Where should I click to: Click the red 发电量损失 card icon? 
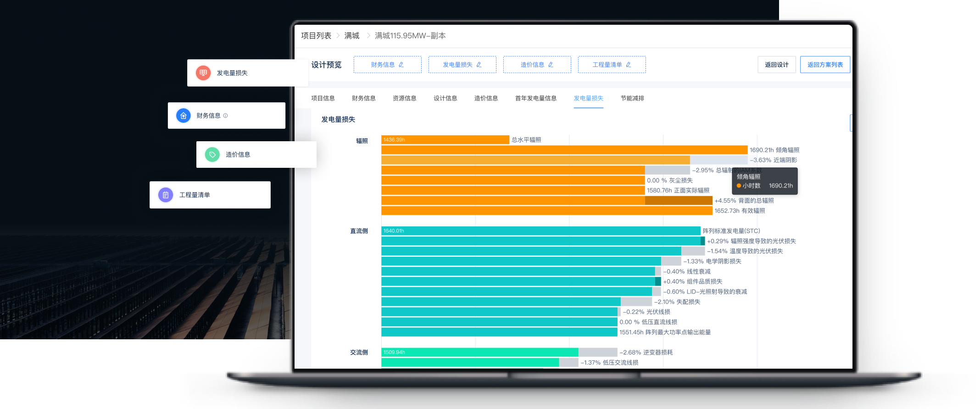tap(203, 73)
